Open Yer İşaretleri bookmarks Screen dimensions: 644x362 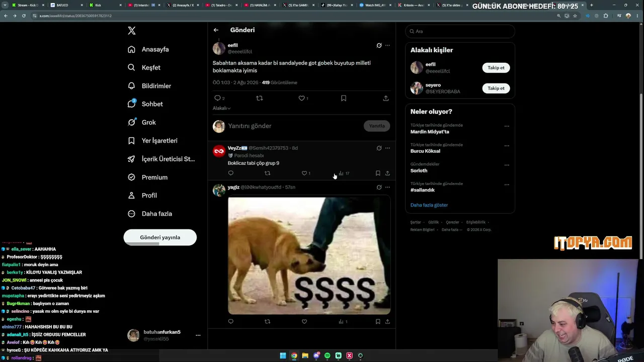(x=152, y=141)
